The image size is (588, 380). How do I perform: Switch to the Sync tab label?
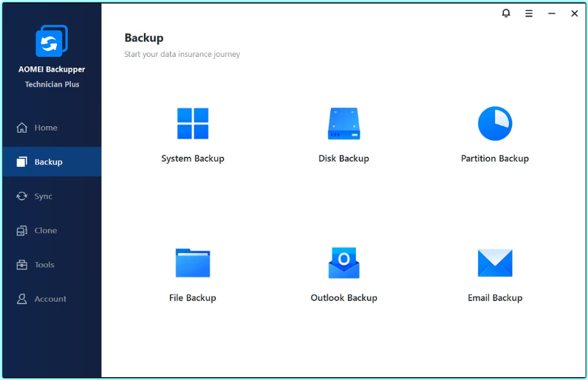(43, 196)
